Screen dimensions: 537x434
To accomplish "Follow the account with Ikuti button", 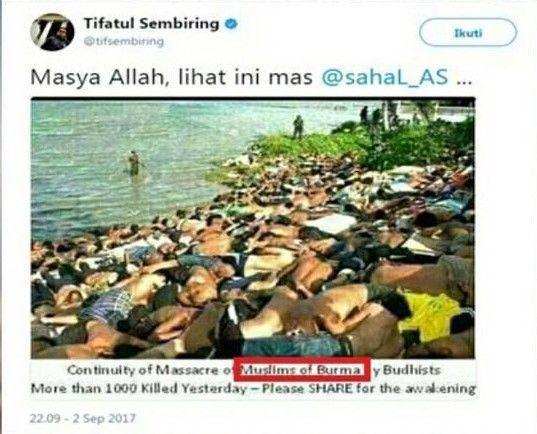I will click(x=468, y=33).
